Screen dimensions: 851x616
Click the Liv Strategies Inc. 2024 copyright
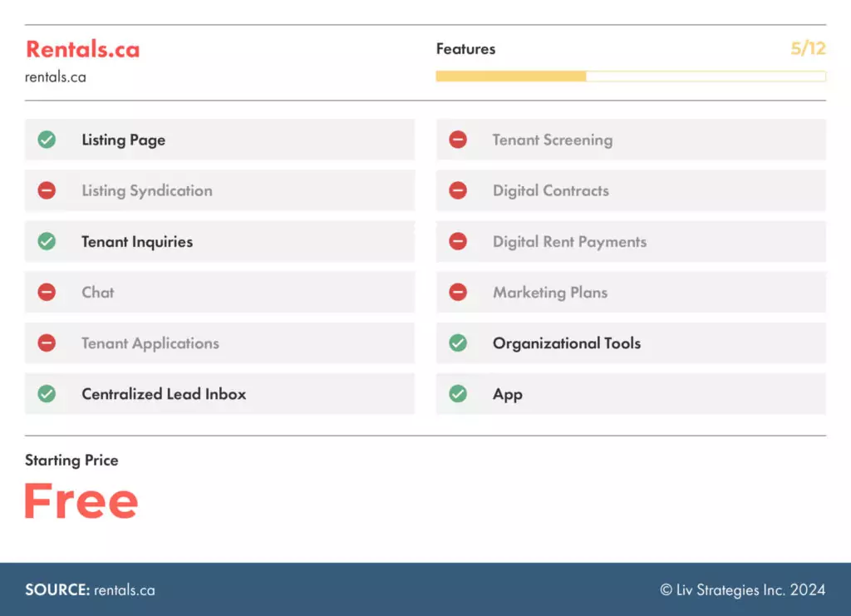click(742, 590)
